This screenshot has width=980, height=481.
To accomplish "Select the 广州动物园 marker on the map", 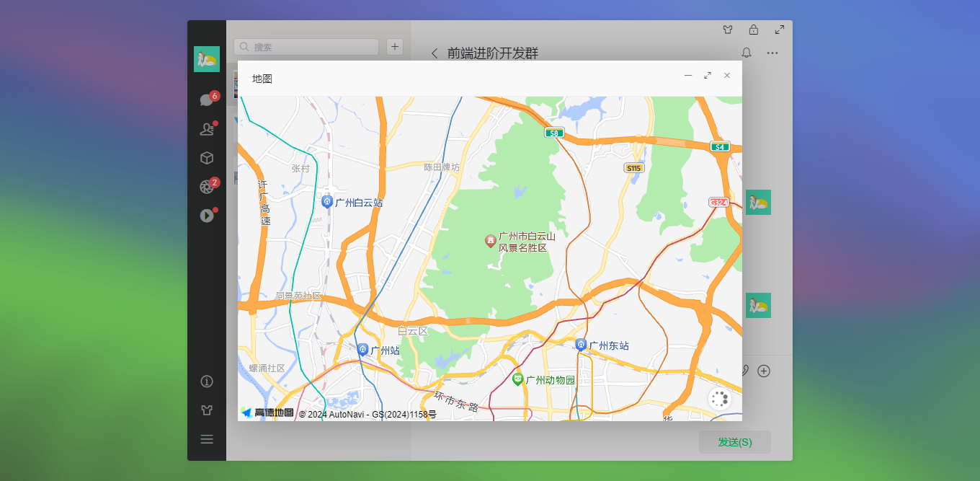I will [517, 378].
